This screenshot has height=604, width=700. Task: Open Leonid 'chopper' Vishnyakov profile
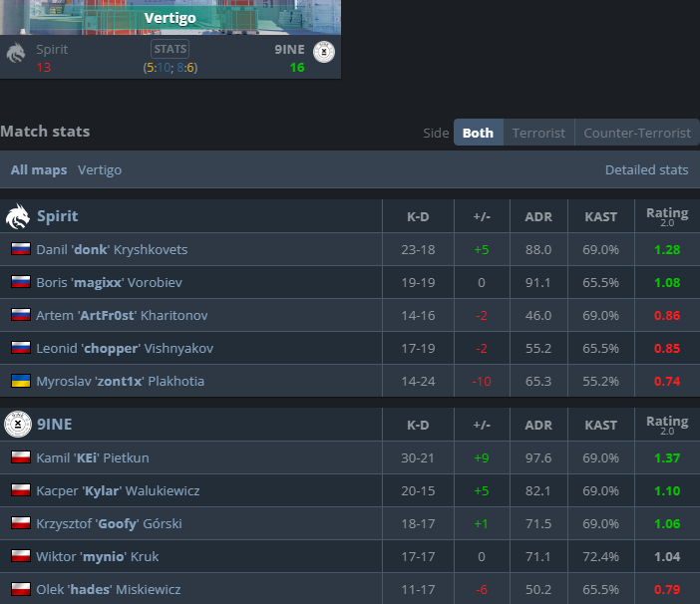point(125,349)
